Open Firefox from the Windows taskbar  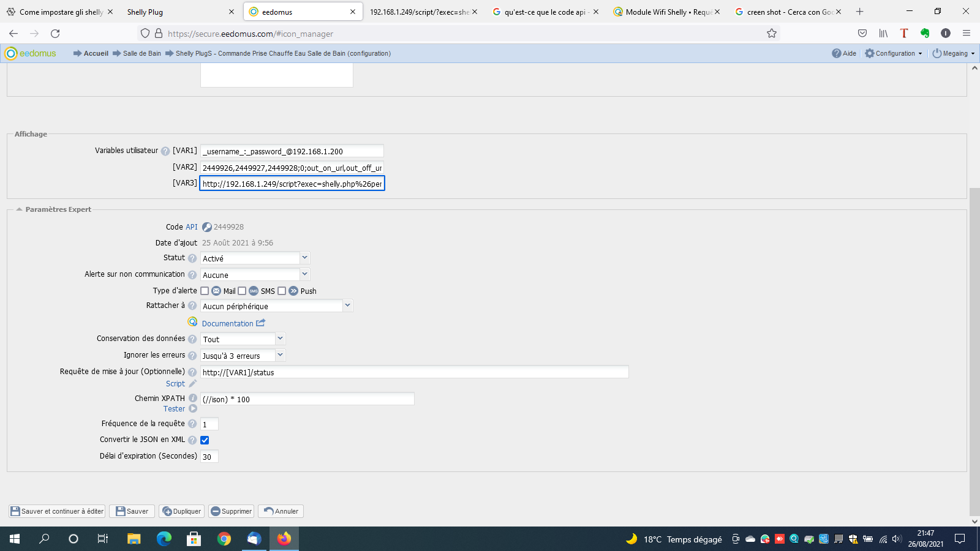pyautogui.click(x=284, y=539)
